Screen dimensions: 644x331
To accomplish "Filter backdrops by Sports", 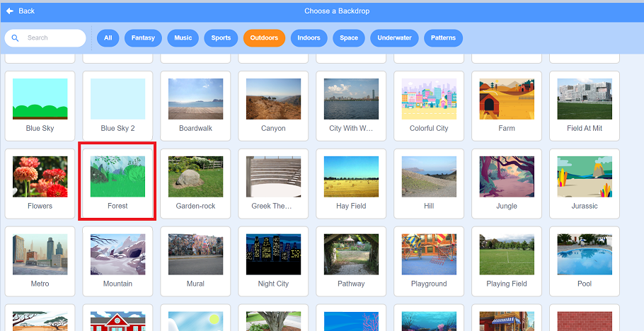I will pyautogui.click(x=221, y=37).
